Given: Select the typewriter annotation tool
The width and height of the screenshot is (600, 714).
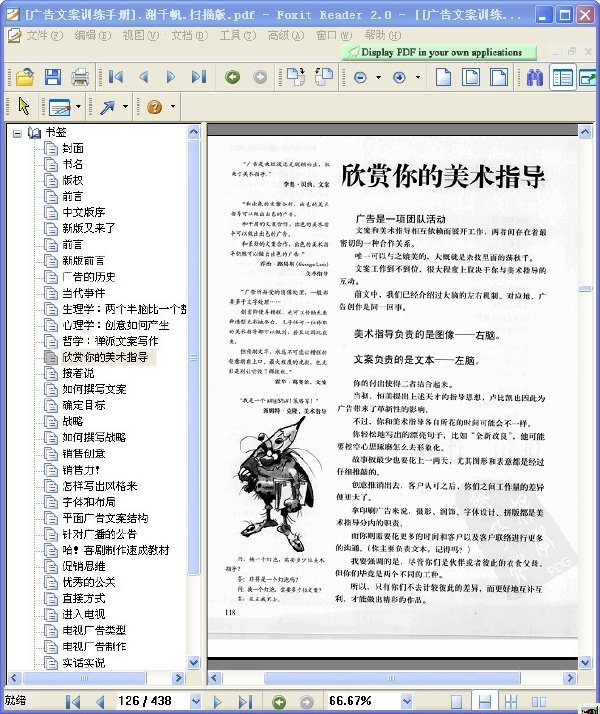Looking at the screenshot, I should (60, 107).
